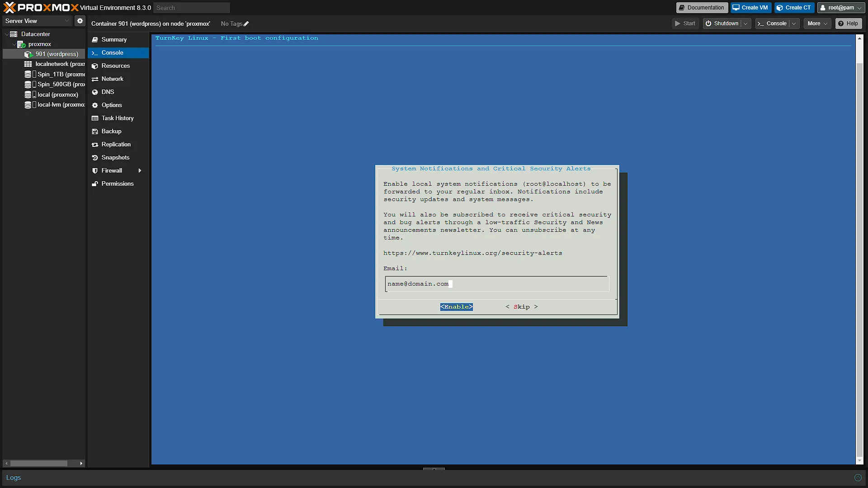Click the Documentation button
This screenshot has height=488, width=868.
click(x=702, y=8)
